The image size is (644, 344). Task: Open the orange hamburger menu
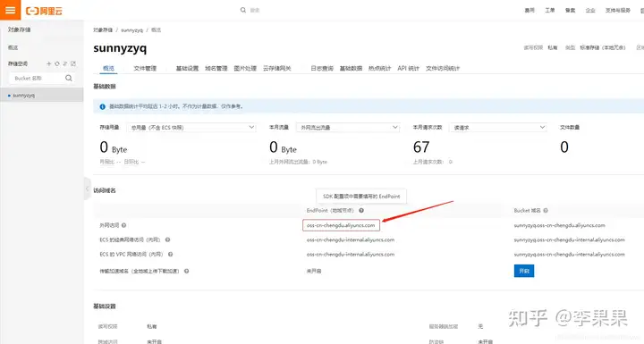click(x=10, y=10)
